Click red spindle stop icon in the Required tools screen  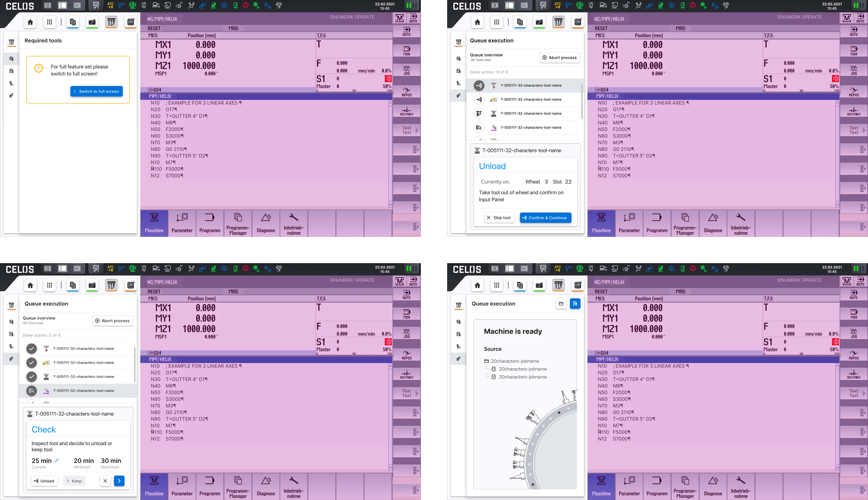[x=388, y=79]
